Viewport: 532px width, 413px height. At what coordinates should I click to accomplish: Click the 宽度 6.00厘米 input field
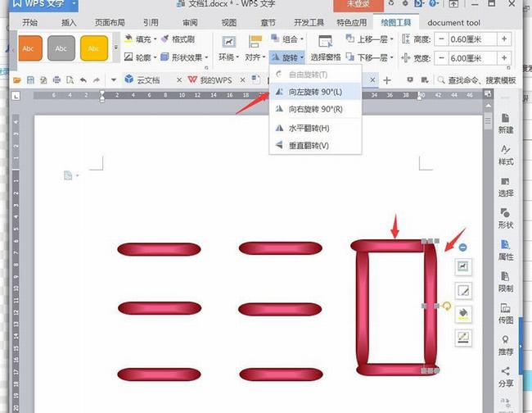point(472,58)
